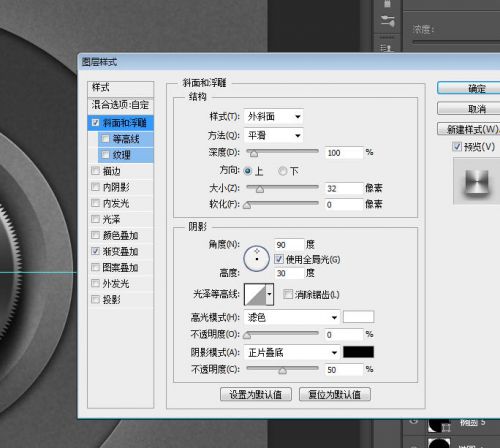Enable the 纹理 checkbox
This screenshot has height=448, width=500.
pos(105,155)
